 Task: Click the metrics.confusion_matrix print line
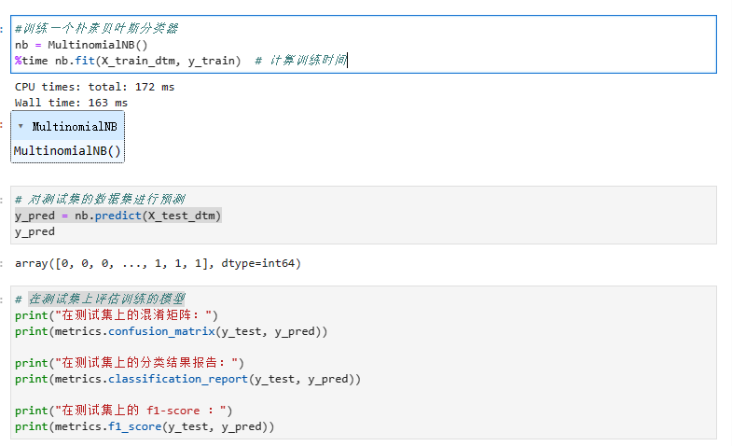click(171, 331)
